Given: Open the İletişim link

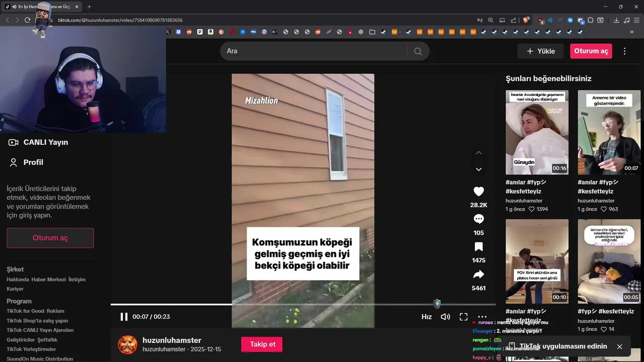Looking at the screenshot, I should (77, 280).
